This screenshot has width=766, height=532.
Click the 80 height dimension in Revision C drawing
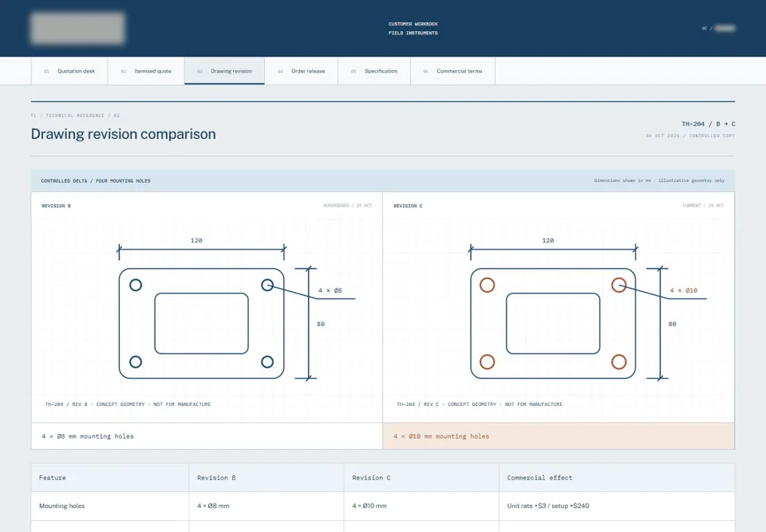(x=672, y=324)
